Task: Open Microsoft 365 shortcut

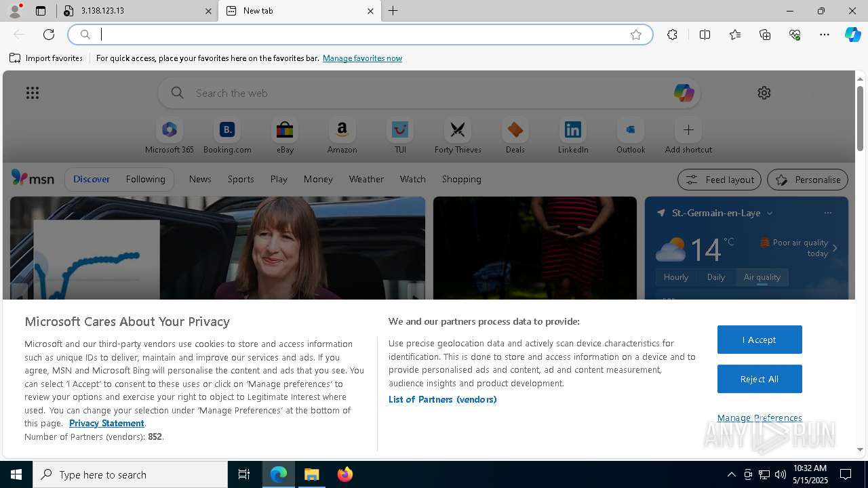Action: click(x=170, y=136)
